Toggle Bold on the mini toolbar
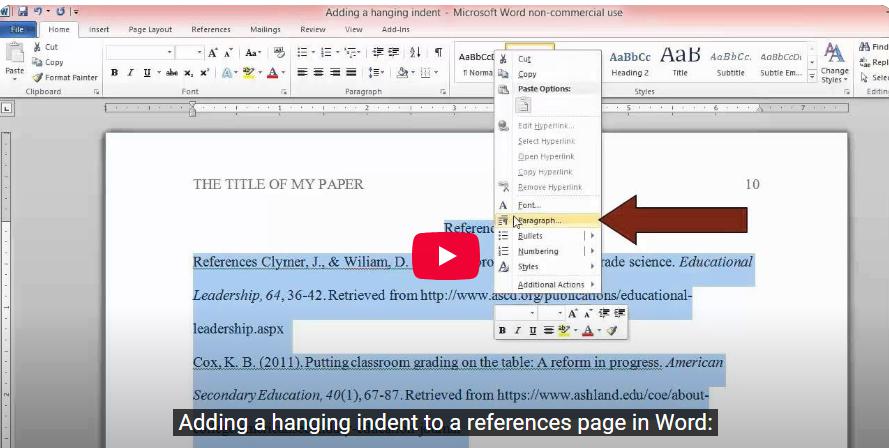 (x=502, y=330)
